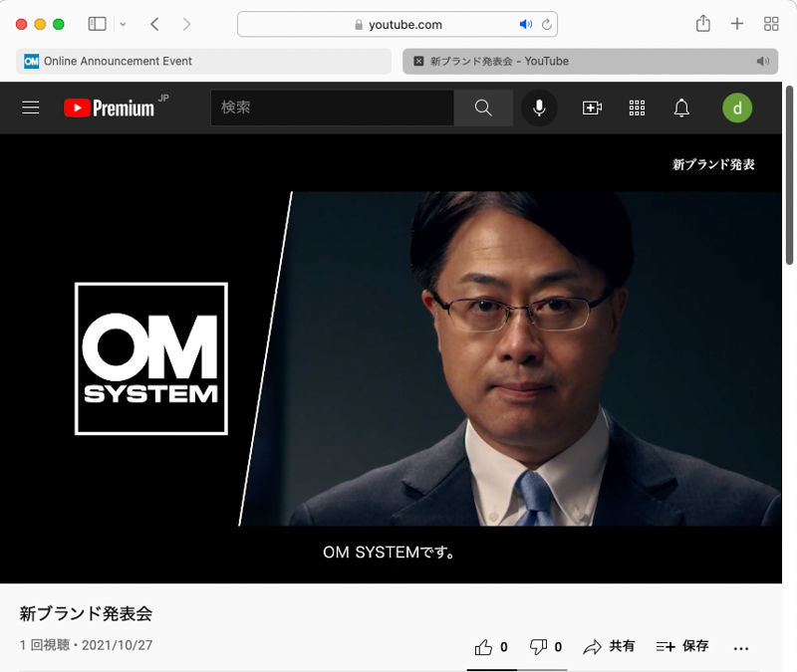Click the 共有 share button

609,646
